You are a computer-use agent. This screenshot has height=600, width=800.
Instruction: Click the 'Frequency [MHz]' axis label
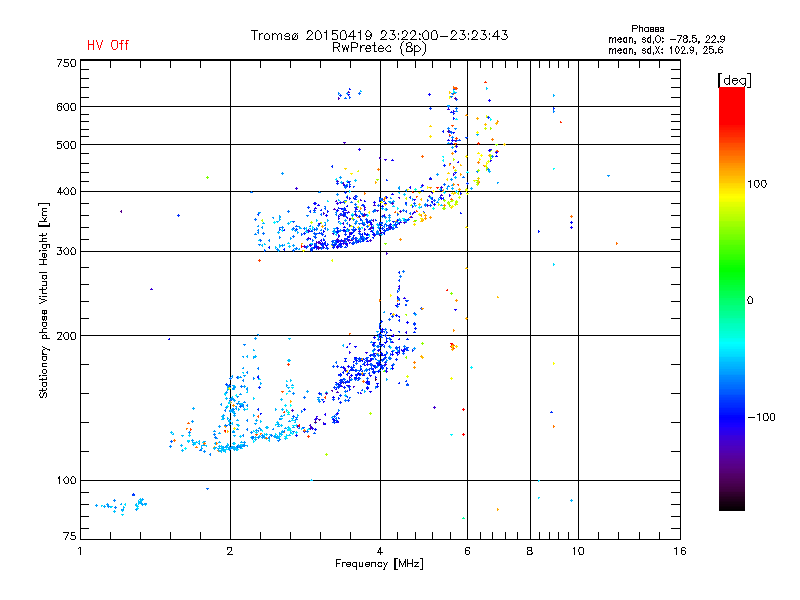(x=379, y=564)
